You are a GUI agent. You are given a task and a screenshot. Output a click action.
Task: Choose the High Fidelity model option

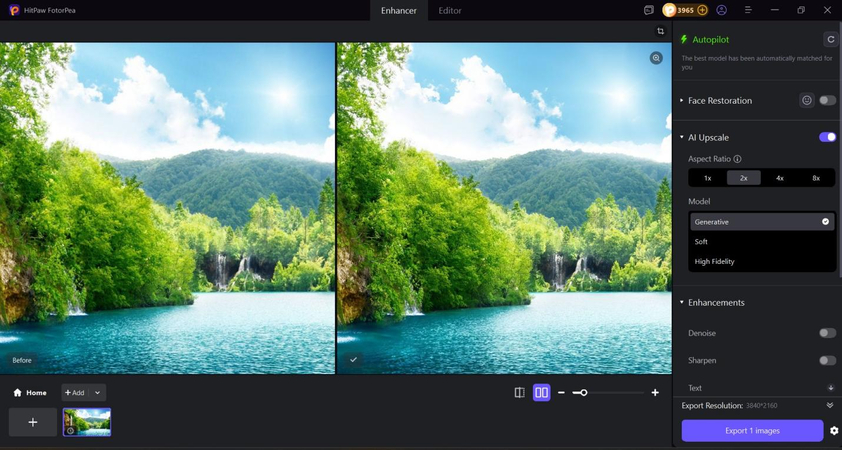762,262
